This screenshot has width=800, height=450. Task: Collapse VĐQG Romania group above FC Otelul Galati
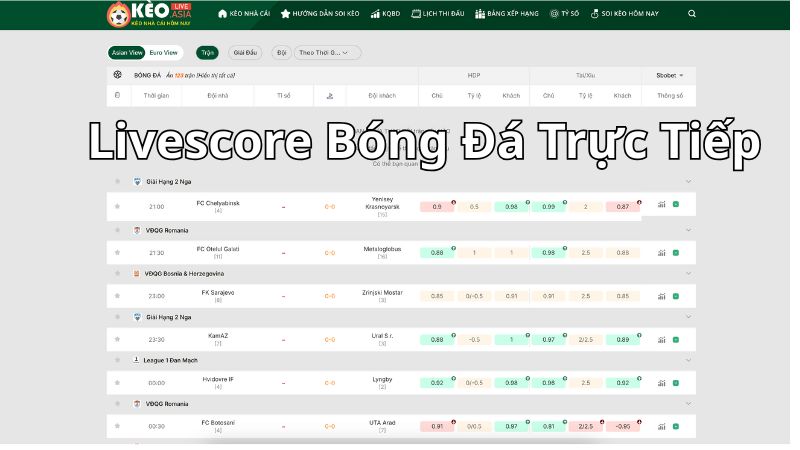coord(688,230)
